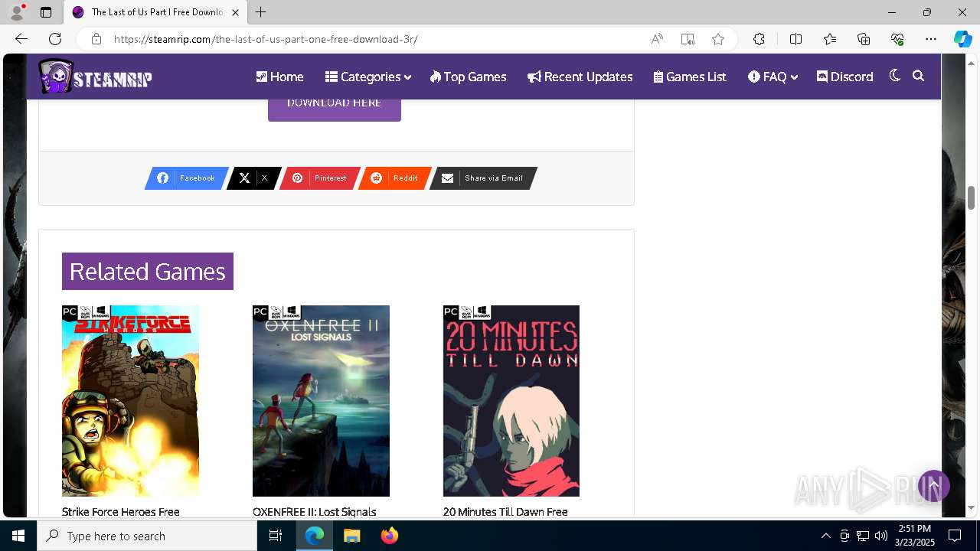Open OXENFREE II Lost Signals cover
Screen dimensions: 980x551
click(x=321, y=401)
